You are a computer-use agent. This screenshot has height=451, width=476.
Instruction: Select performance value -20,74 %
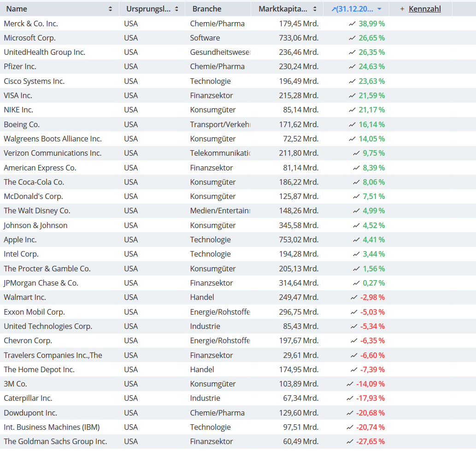tap(370, 428)
